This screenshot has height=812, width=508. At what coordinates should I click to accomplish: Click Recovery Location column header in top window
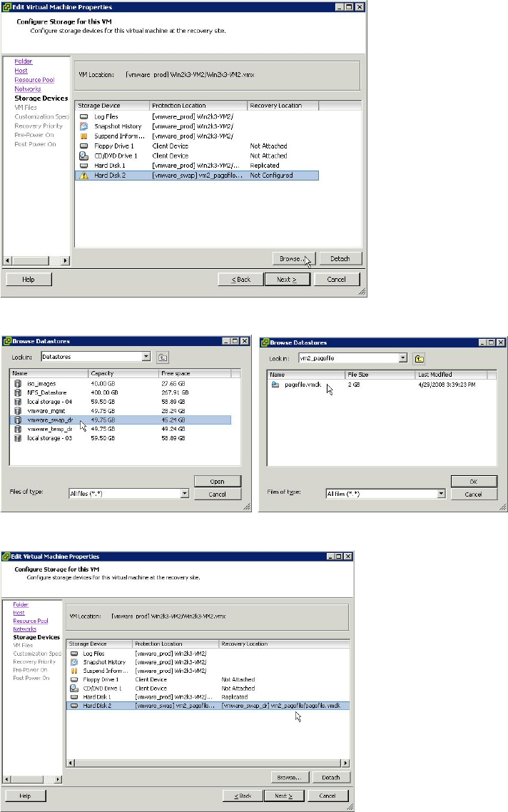(283, 105)
